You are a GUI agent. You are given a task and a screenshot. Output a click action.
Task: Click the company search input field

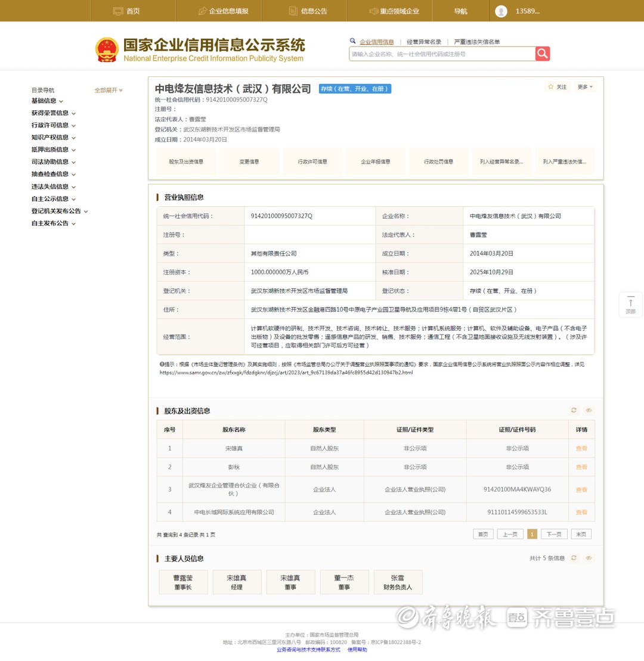tap(442, 54)
